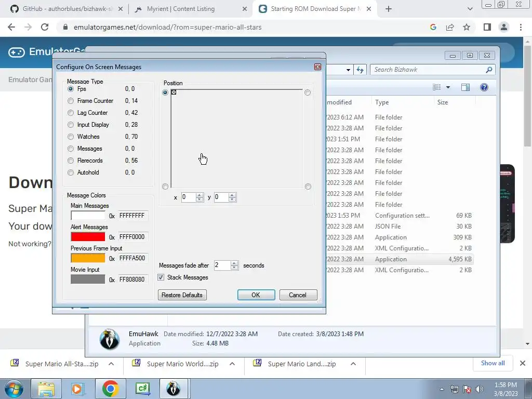
Task: Close the Configure On Screen Messages dialog
Action: [317, 67]
